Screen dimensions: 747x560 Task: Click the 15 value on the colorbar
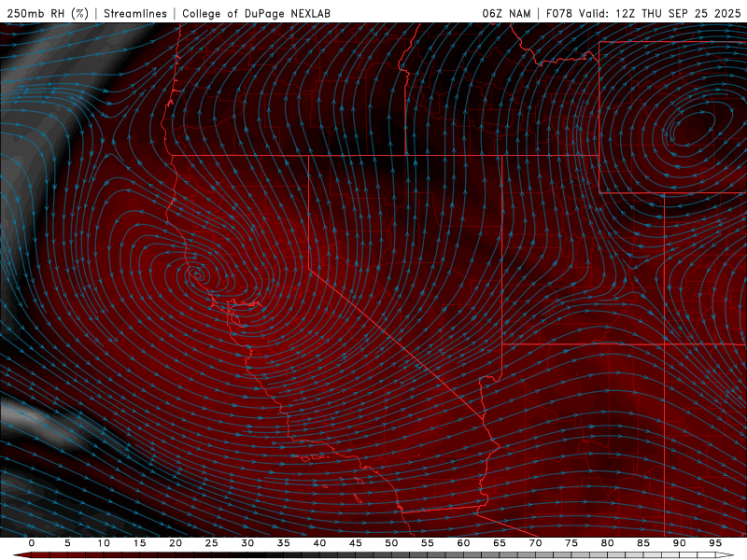[139, 543]
